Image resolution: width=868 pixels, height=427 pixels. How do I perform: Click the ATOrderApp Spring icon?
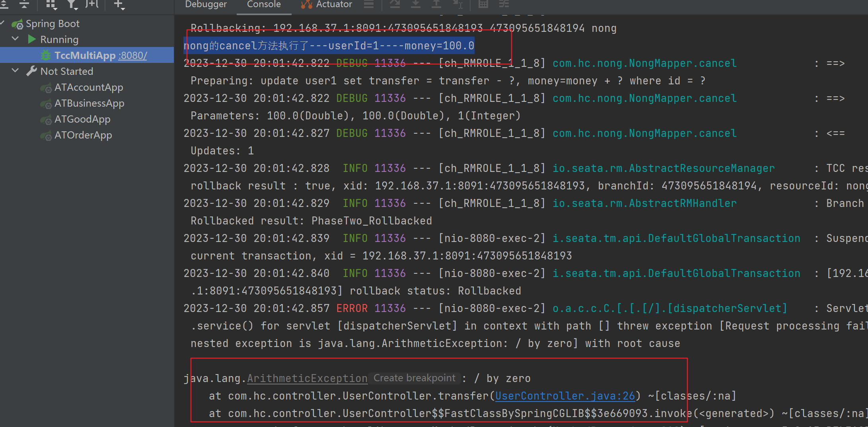pos(46,136)
